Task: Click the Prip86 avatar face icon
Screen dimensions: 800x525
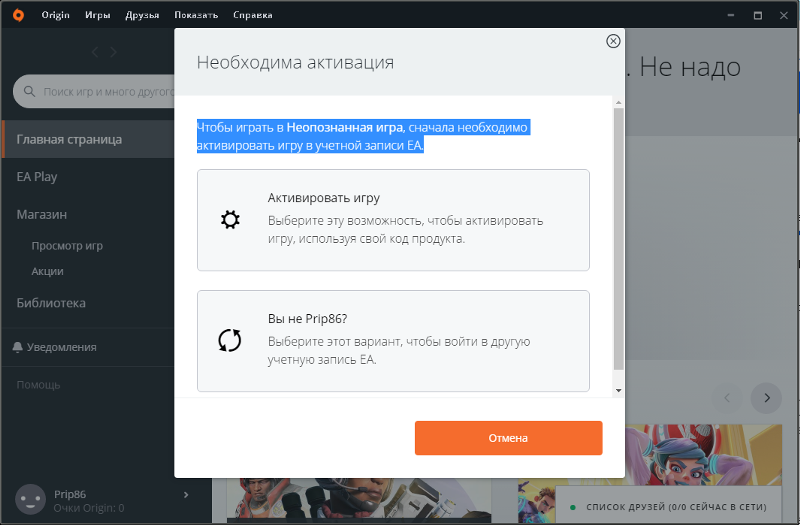Action: (30, 499)
